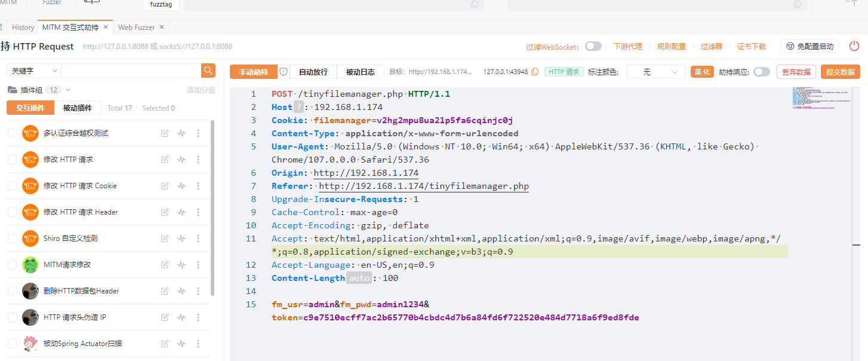Click the plugin keyword search input field
This screenshot has height=361, width=868.
click(130, 71)
